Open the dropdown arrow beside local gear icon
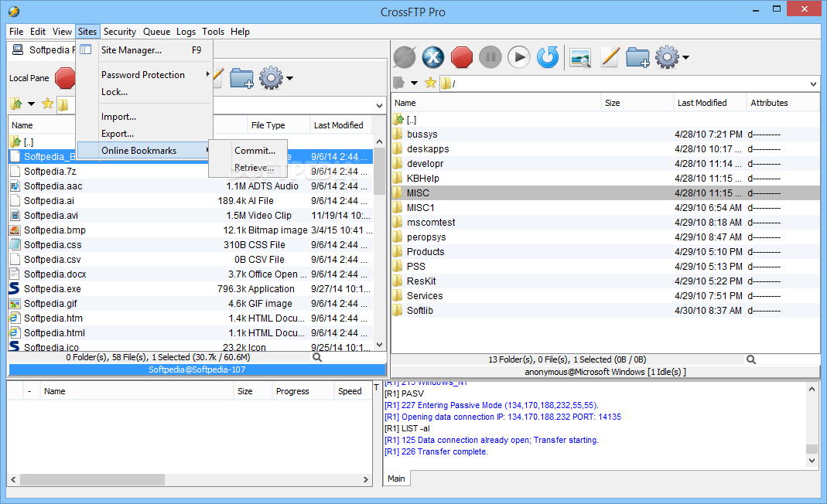 289,79
